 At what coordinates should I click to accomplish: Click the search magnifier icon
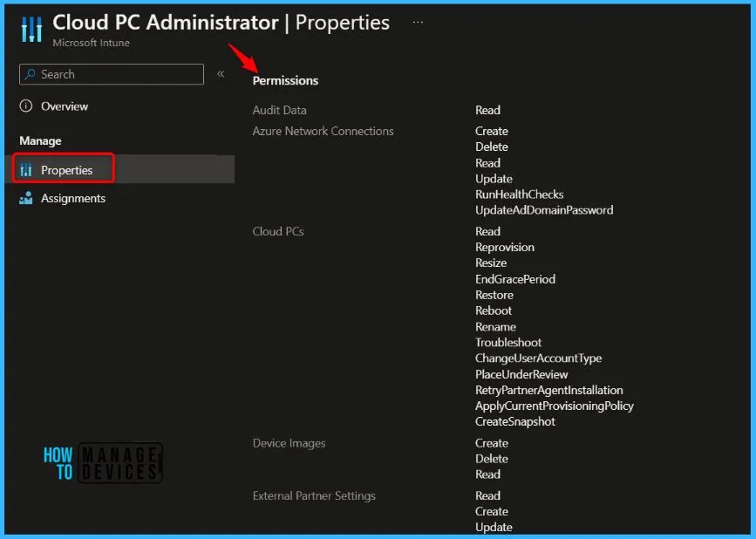[31, 74]
